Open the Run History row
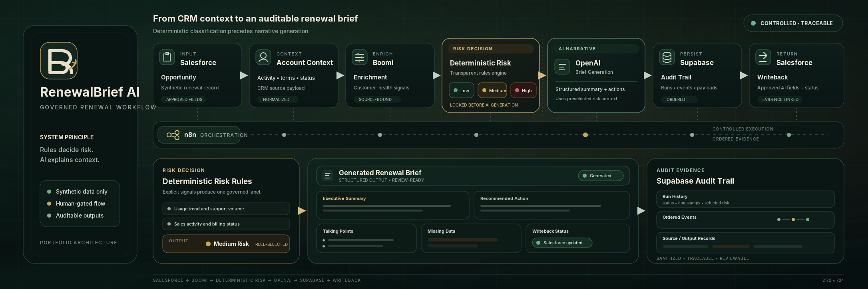868x289 pixels. coord(745,199)
